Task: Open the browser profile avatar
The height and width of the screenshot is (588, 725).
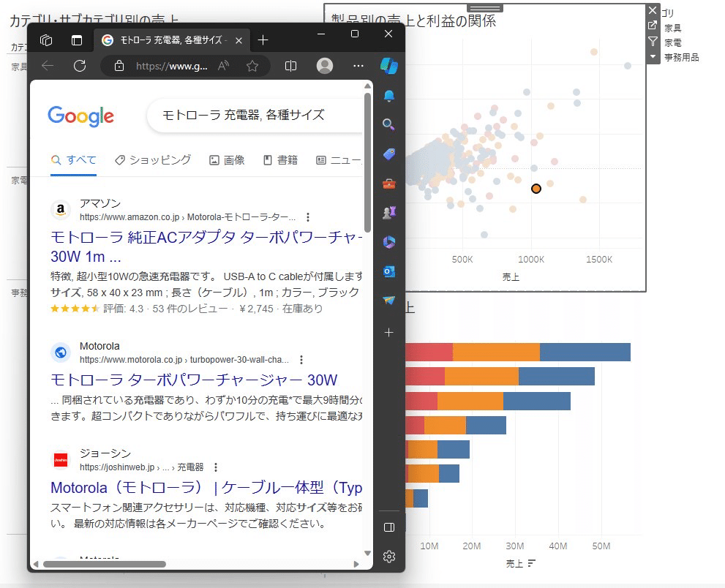Action: 325,66
